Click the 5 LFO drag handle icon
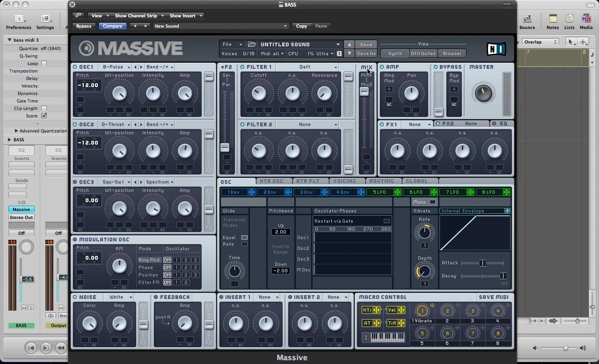This screenshot has width=599, height=364. click(397, 192)
